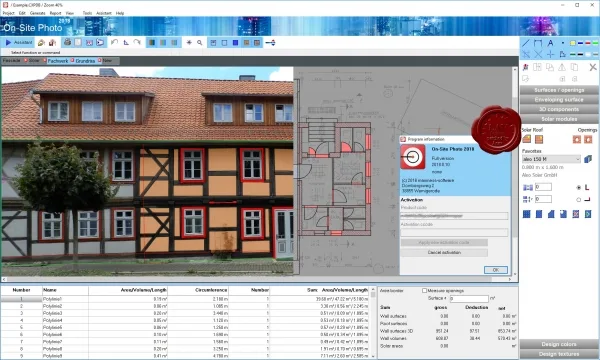The height and width of the screenshot is (360, 600).
Task: Open the Report menu
Action: [x=55, y=13]
